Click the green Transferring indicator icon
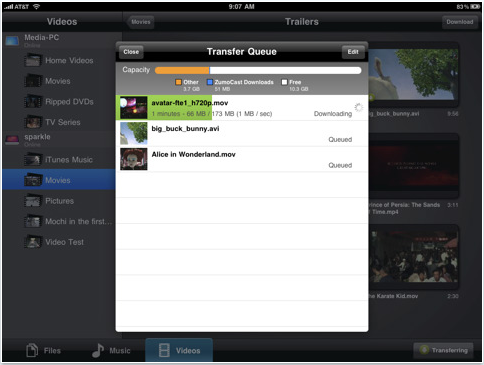Viewport: 484px width, 365px height. (x=424, y=350)
